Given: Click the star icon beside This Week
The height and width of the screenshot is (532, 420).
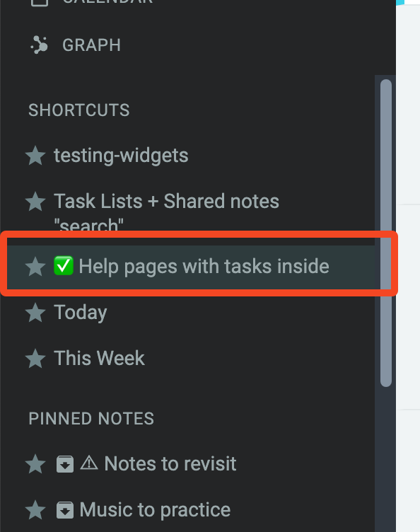Looking at the screenshot, I should (35, 359).
